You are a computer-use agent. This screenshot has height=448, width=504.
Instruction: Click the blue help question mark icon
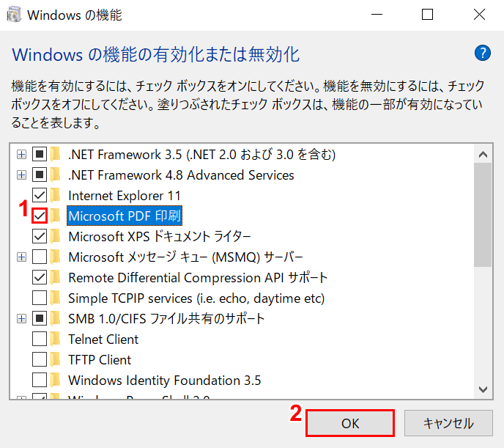[482, 53]
